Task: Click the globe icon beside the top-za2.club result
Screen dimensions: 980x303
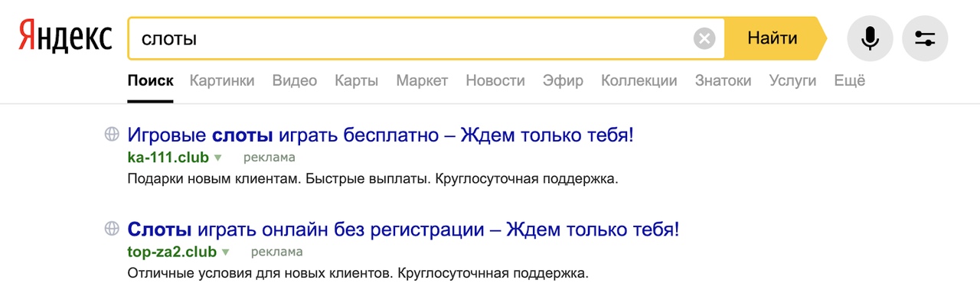Action: pyautogui.click(x=112, y=228)
